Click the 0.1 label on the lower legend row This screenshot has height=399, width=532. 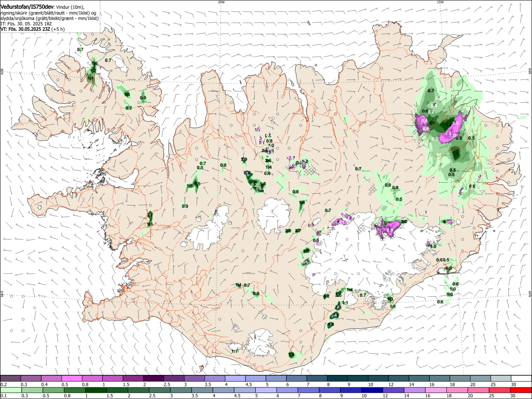3,396
